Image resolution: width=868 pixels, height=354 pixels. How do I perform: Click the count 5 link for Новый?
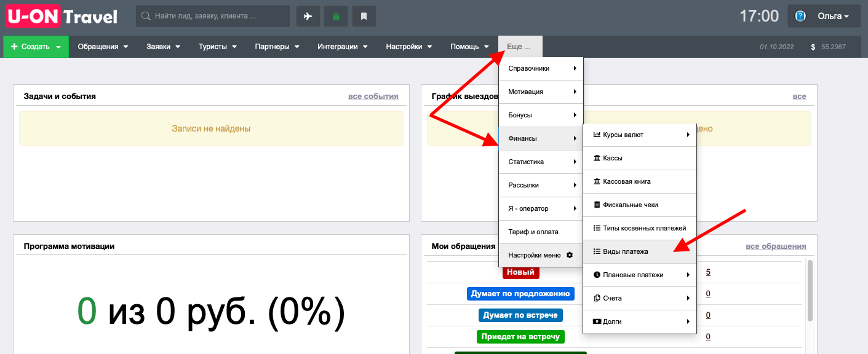point(708,272)
